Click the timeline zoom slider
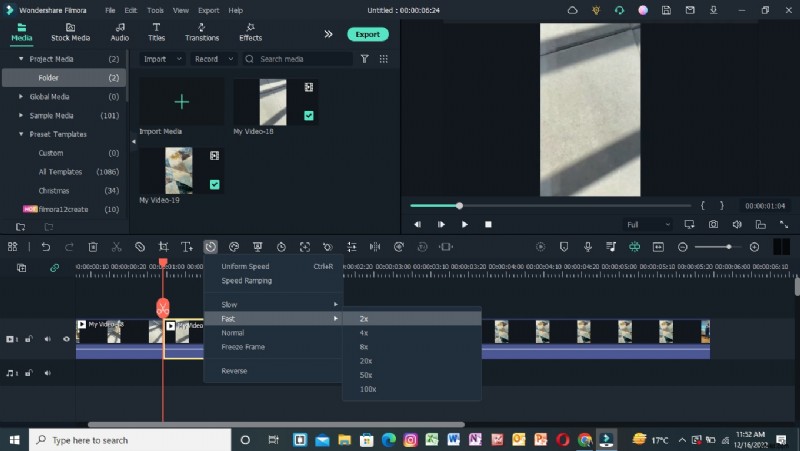Viewport: 800px width, 451px height. [x=718, y=247]
